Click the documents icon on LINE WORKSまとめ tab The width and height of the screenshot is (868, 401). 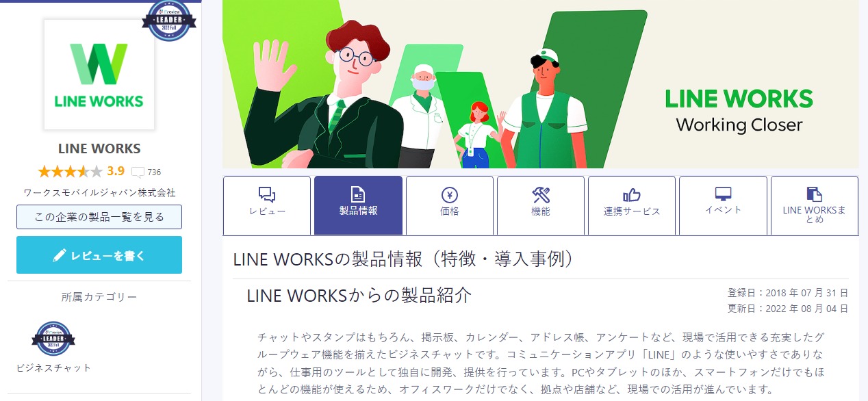pos(814,194)
